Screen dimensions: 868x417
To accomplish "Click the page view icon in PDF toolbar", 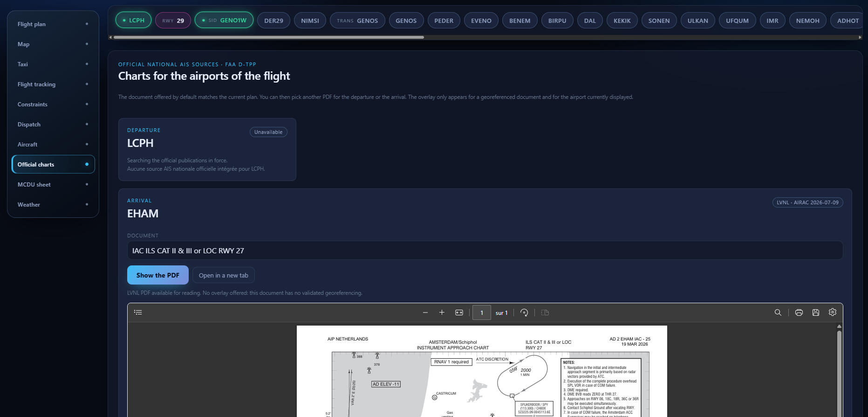I will click(545, 313).
